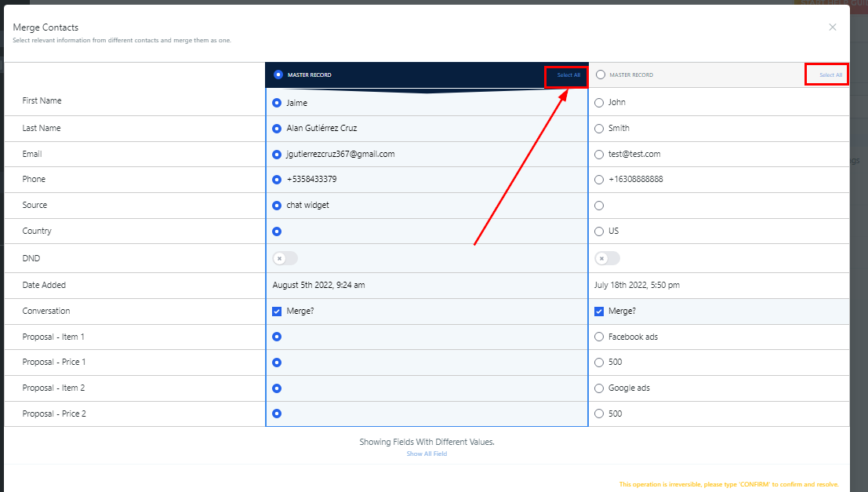This screenshot has width=868, height=492.
Task: Pick US as the Country
Action: 600,231
